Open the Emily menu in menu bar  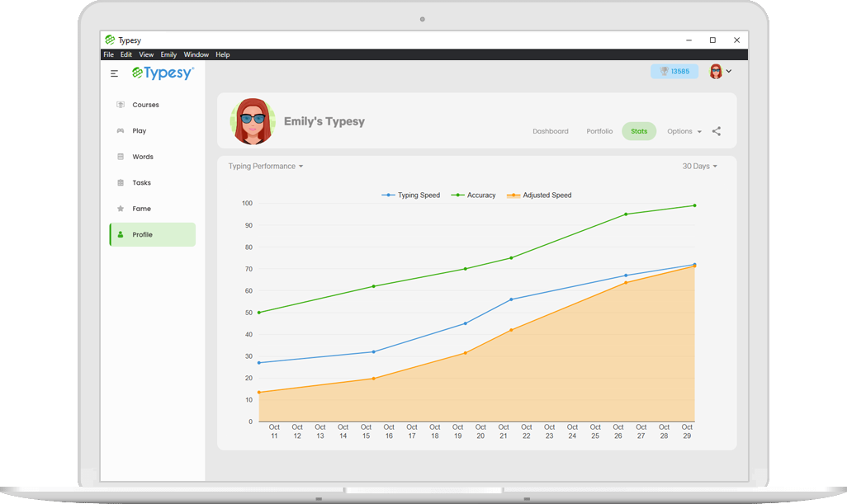tap(168, 54)
